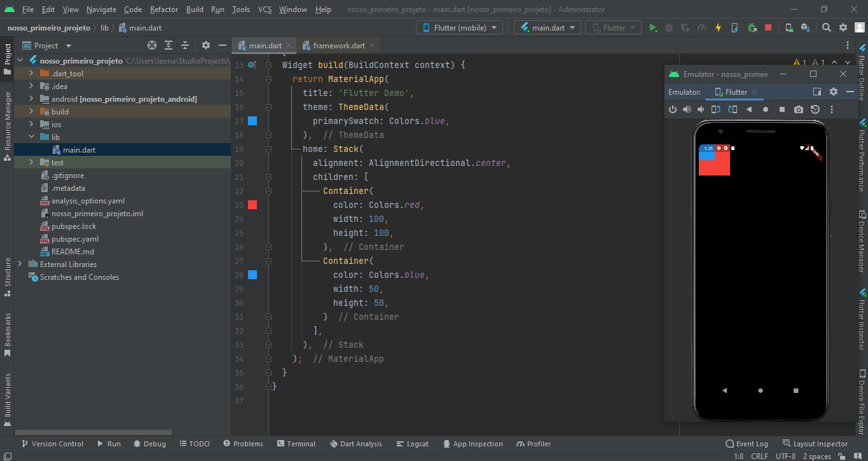Open Flutter Inspector side panel
The image size is (868, 461).
[862, 318]
